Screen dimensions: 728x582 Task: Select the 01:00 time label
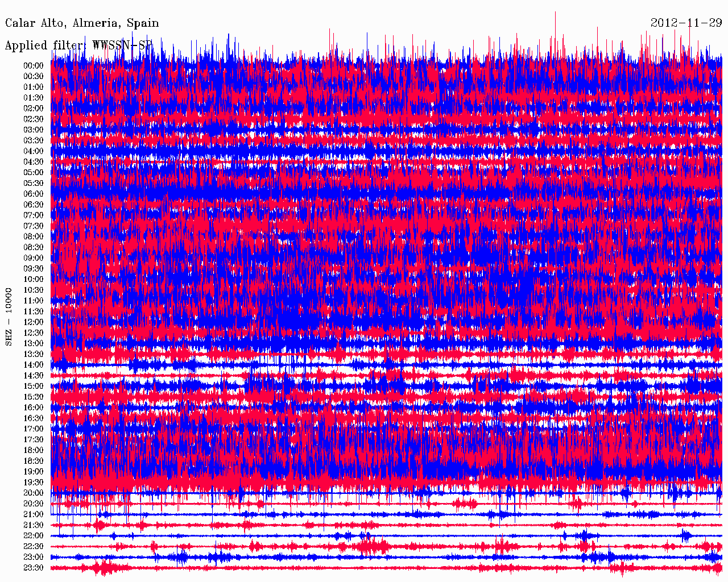(34, 87)
